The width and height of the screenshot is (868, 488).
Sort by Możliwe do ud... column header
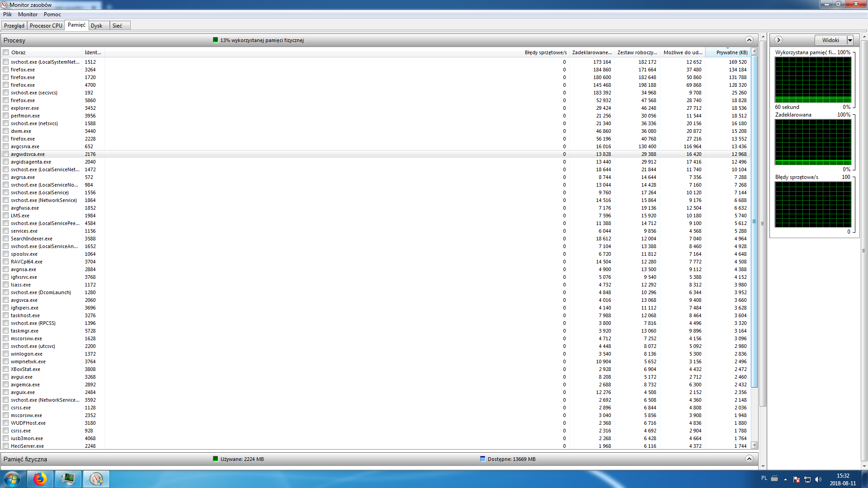click(683, 52)
